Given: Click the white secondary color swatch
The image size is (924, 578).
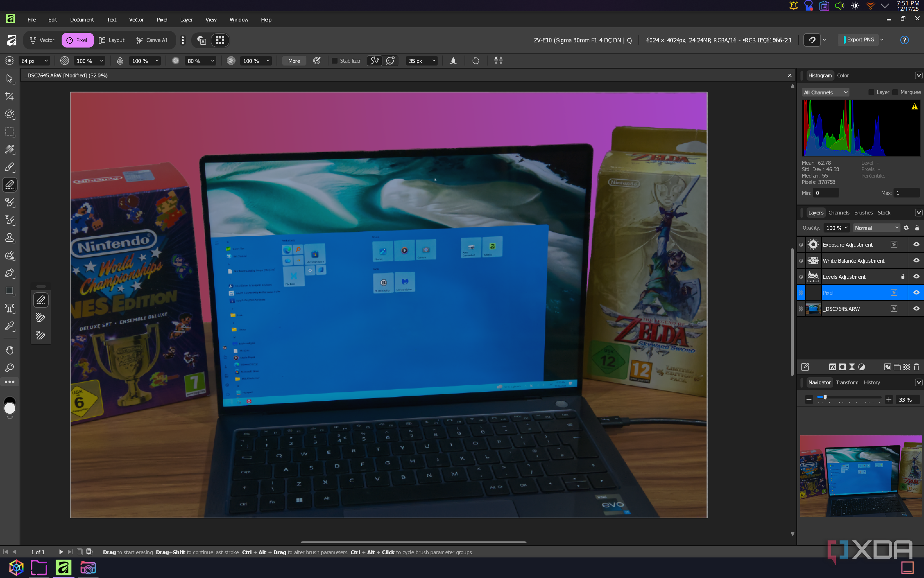Looking at the screenshot, I should (10, 409).
